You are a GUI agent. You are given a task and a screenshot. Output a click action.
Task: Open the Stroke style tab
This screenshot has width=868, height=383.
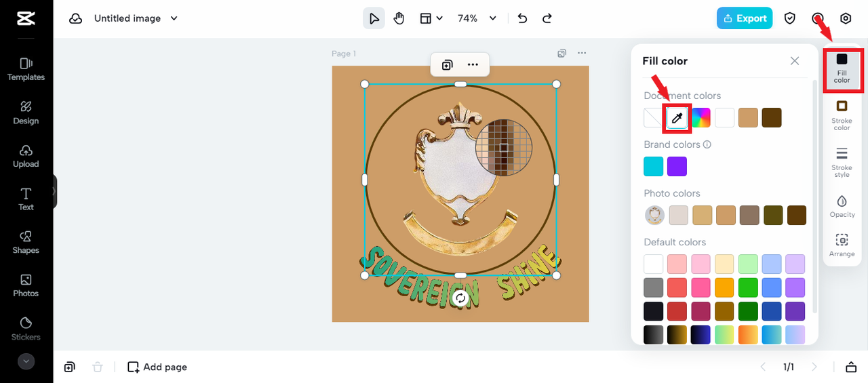point(842,163)
